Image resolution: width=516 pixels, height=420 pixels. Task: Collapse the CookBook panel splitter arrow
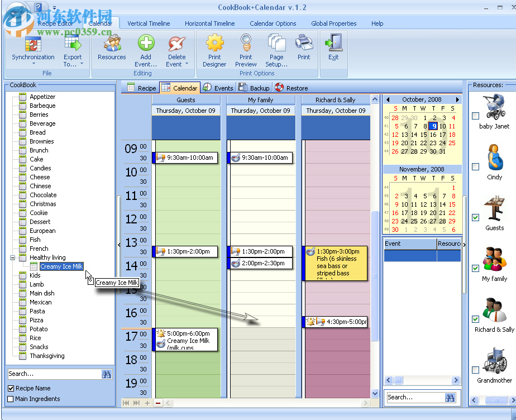click(119, 245)
